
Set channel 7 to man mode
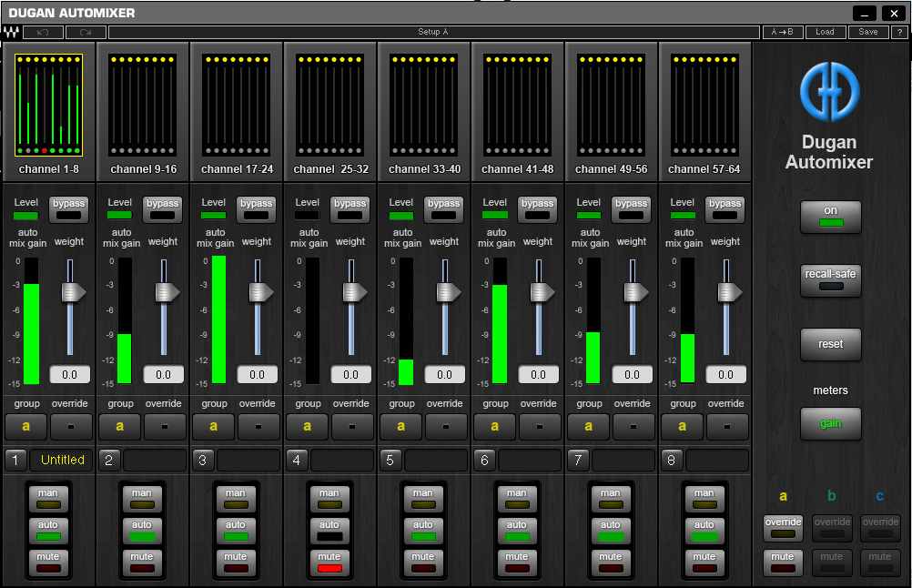coord(610,499)
